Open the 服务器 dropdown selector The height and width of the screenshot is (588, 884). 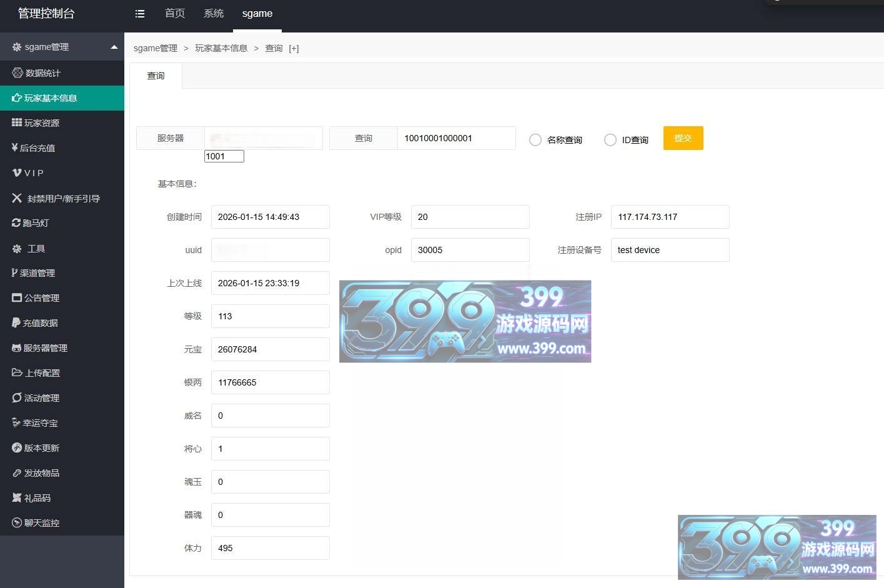pos(264,138)
